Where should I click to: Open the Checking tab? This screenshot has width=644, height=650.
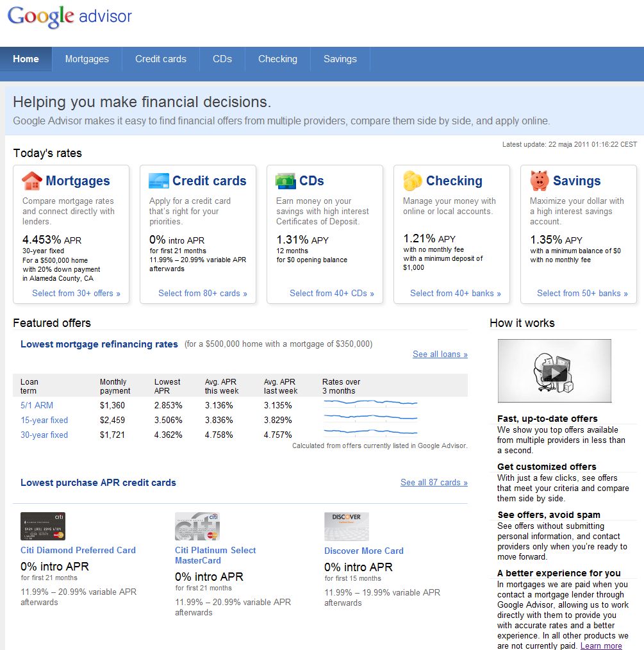tap(277, 59)
